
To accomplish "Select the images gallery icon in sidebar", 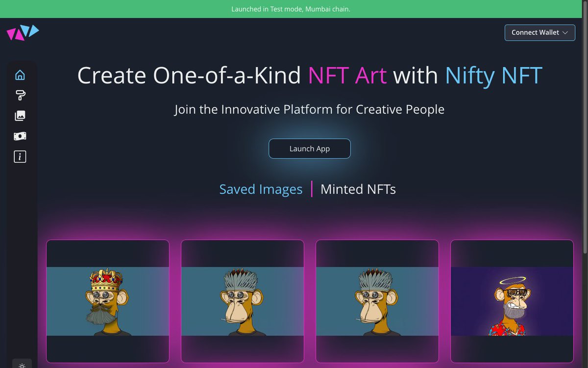I will 20,115.
